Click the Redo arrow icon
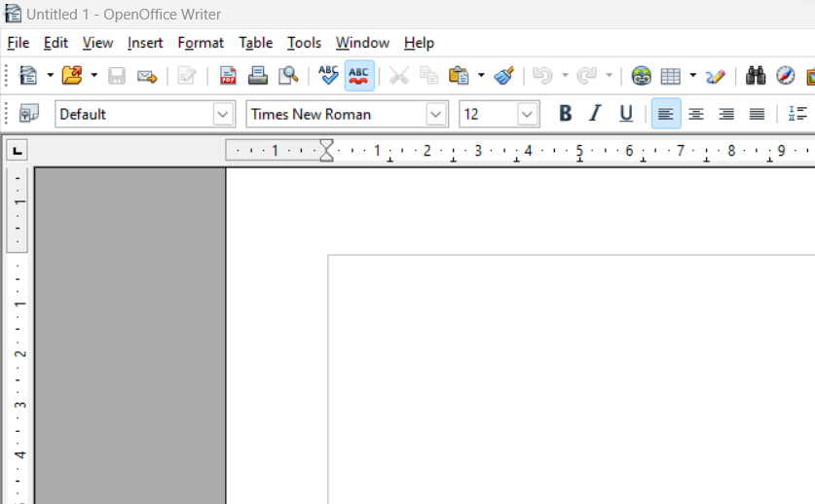Viewport: 815px width, 504px height. pyautogui.click(x=587, y=76)
